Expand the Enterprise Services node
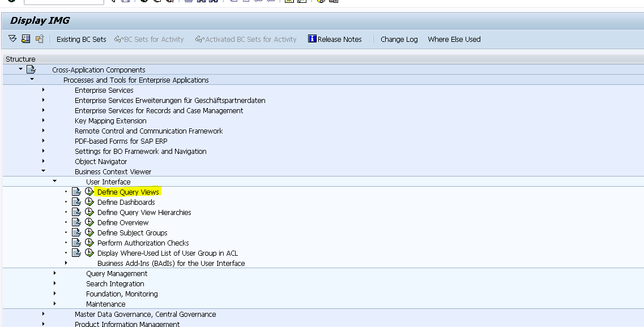Viewport: 644px width, 327px height. pos(44,90)
